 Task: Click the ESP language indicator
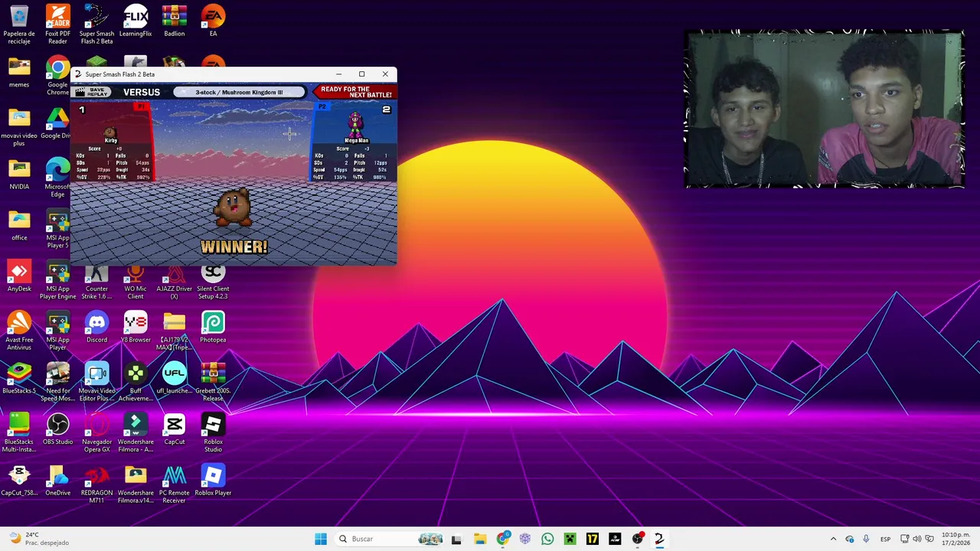(x=885, y=539)
